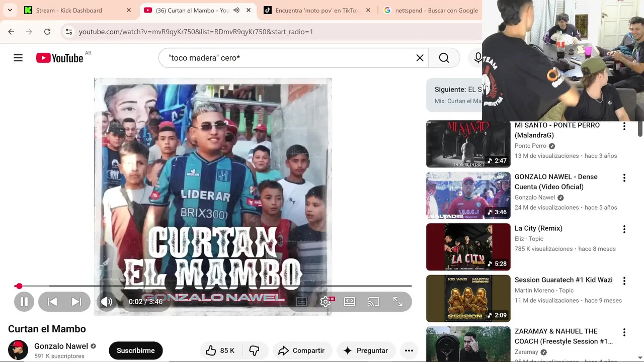Go to YouTube home via logo
The image size is (644, 362).
[59, 58]
